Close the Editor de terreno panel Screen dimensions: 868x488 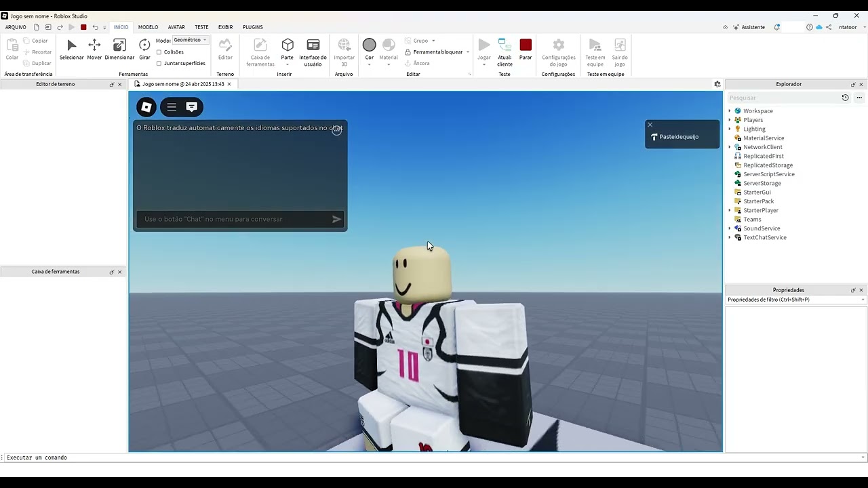coord(120,84)
